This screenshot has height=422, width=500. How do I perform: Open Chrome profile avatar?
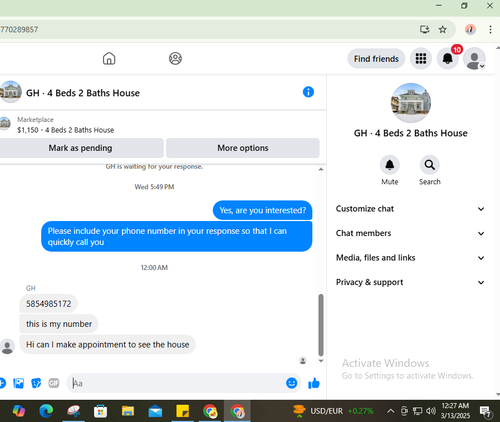(x=470, y=29)
